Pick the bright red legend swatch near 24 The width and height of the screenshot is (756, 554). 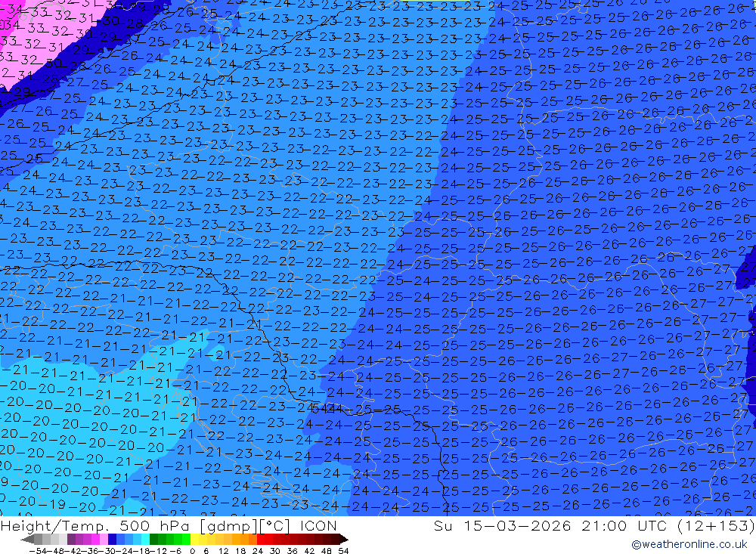coord(261,539)
